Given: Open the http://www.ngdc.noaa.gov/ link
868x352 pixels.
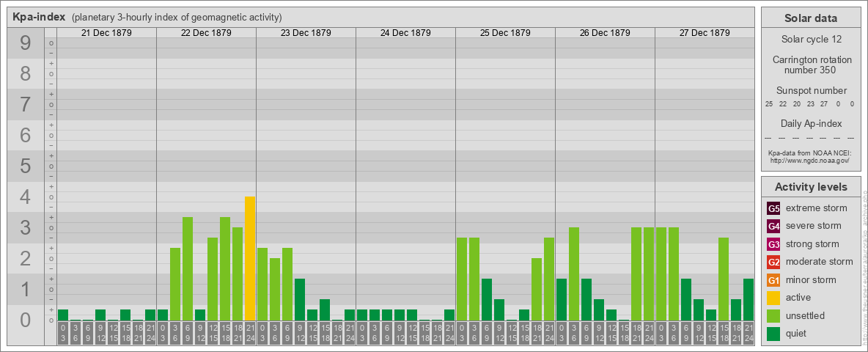Looking at the screenshot, I should coord(810,160).
